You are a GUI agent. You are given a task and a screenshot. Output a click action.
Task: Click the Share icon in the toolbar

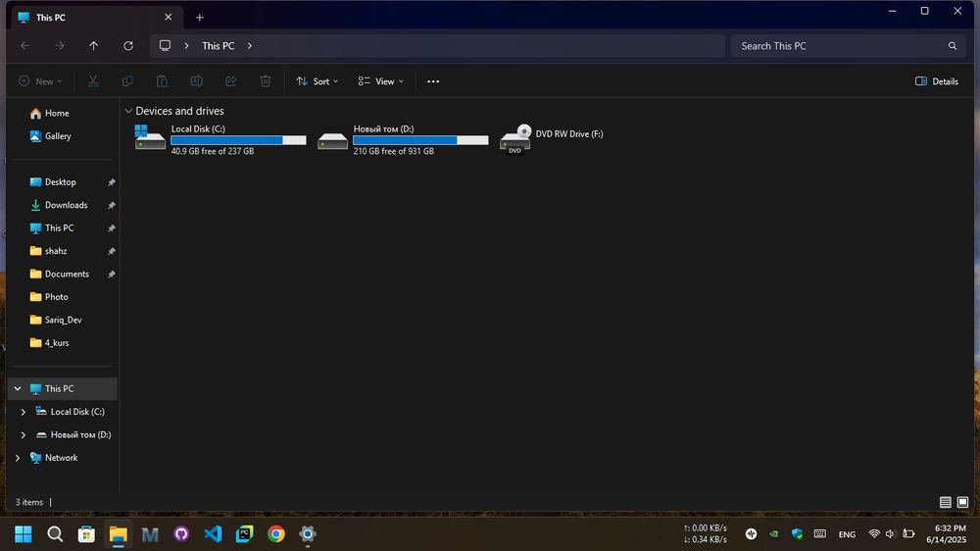230,81
